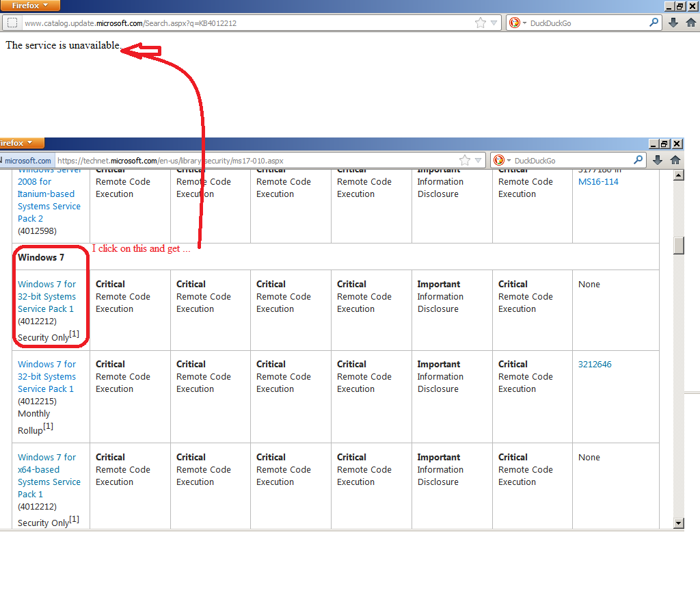
Task: Click the microsoft.com identity label in the technet window
Action: [27, 160]
